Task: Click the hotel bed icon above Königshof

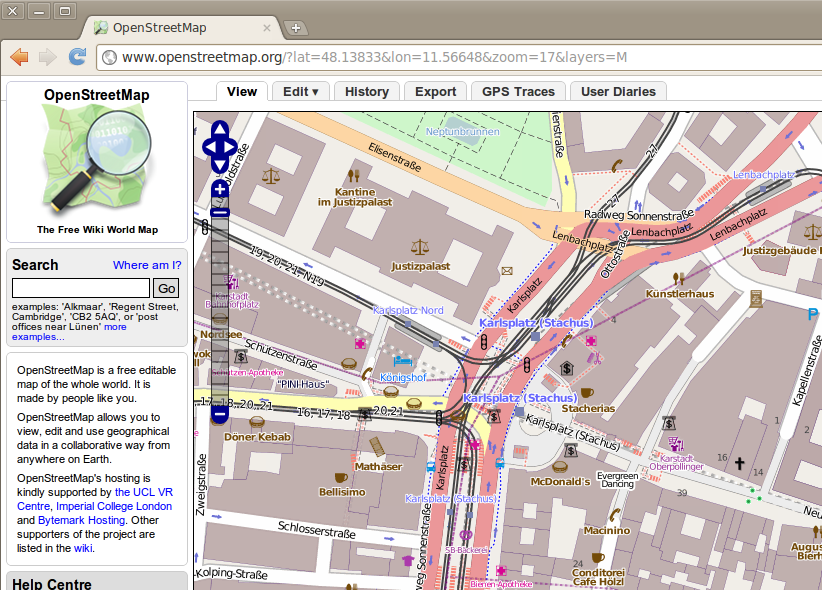Action: (x=403, y=361)
